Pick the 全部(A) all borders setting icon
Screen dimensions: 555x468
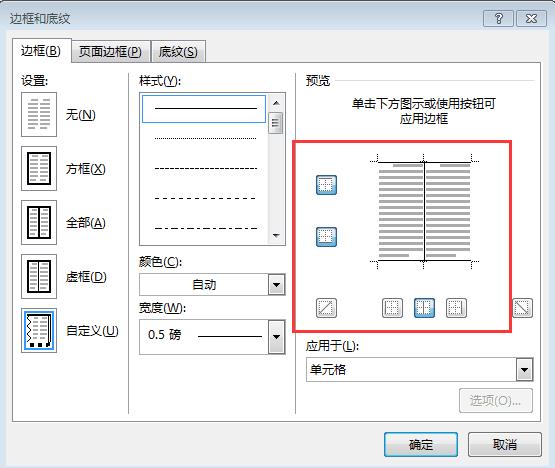(x=39, y=223)
